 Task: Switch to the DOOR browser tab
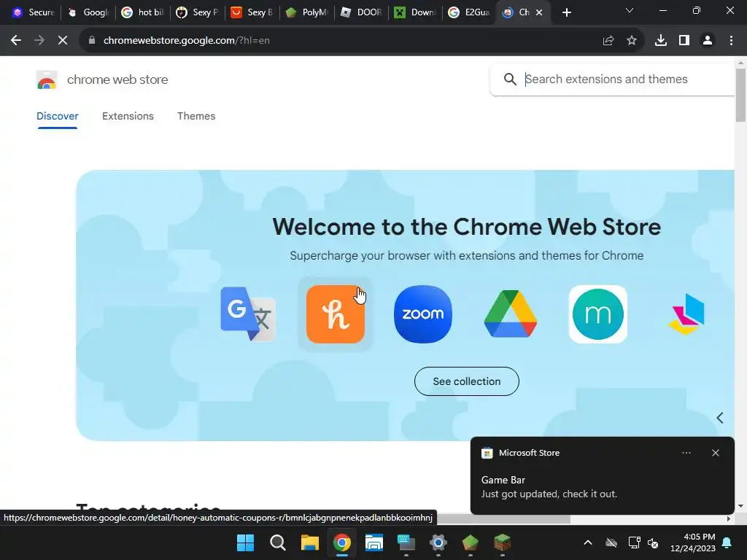[x=362, y=12]
